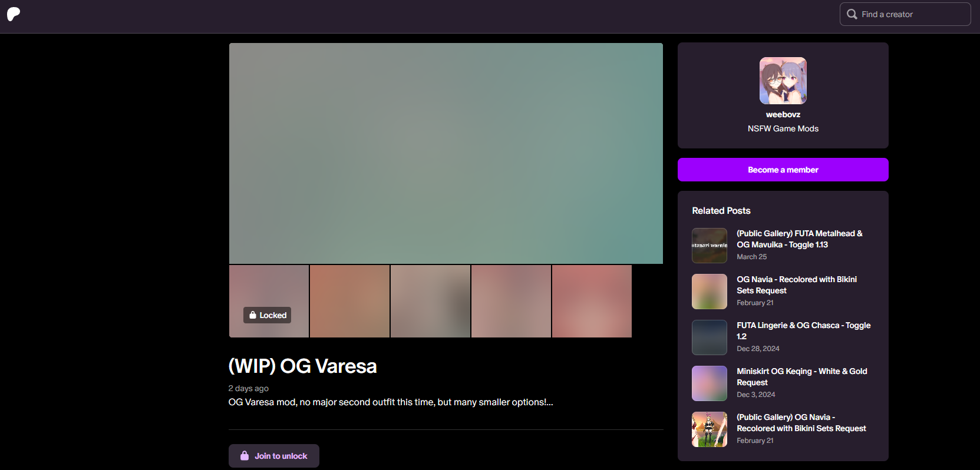Image resolution: width=980 pixels, height=470 pixels.
Task: Open the weebovz creator name link
Action: (x=783, y=114)
